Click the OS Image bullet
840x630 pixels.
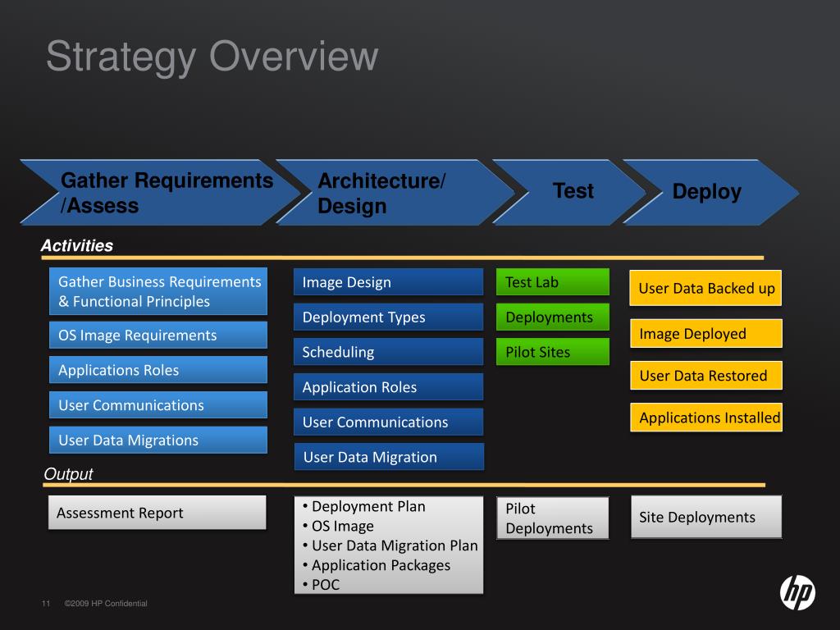[x=338, y=526]
